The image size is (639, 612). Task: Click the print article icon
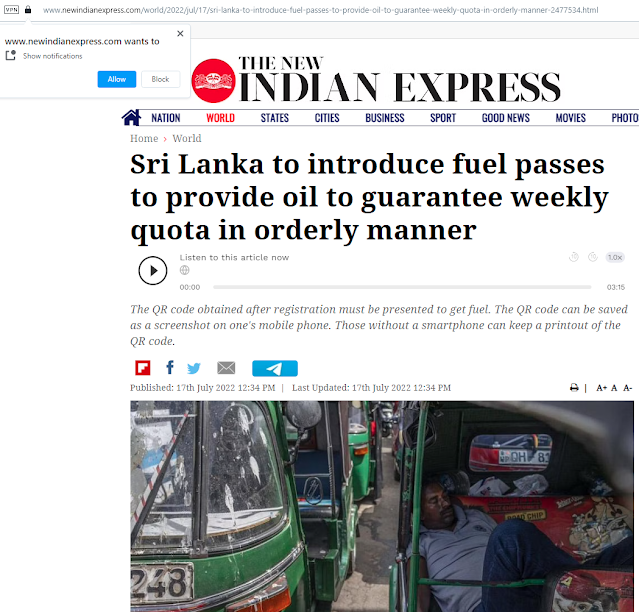pos(574,388)
